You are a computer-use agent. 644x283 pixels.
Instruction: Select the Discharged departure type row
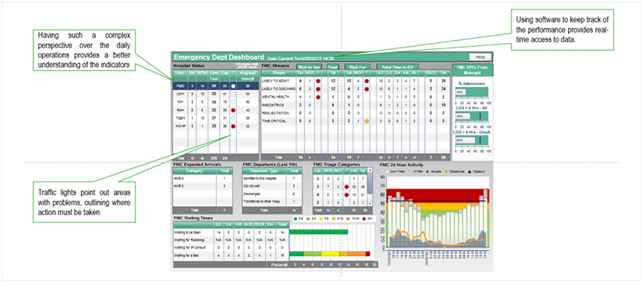(x=272, y=194)
